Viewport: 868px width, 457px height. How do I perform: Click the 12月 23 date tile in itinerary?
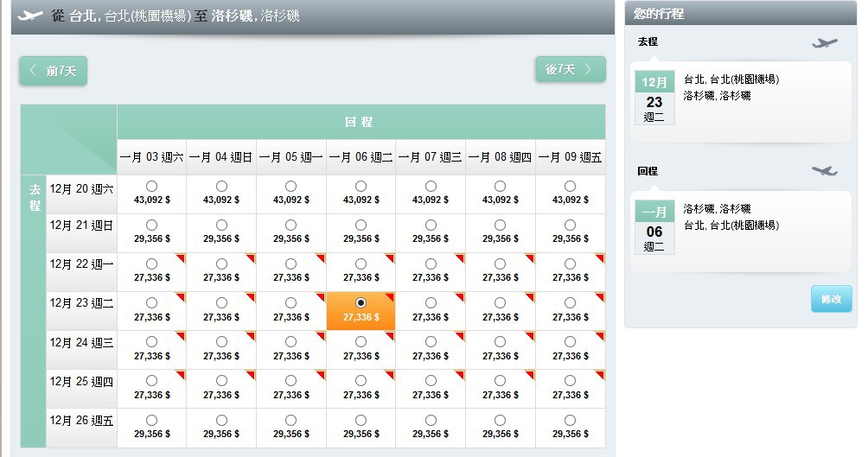coord(654,98)
